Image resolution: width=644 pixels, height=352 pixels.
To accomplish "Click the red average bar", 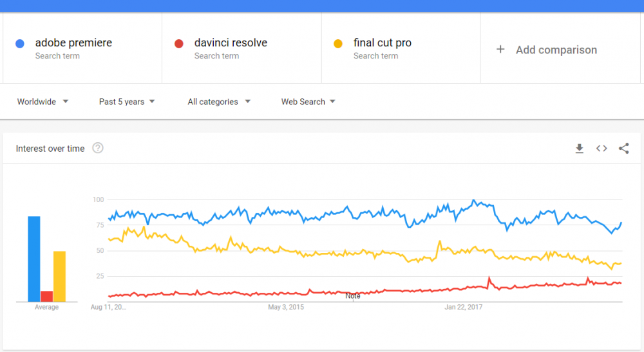I will pos(46,296).
